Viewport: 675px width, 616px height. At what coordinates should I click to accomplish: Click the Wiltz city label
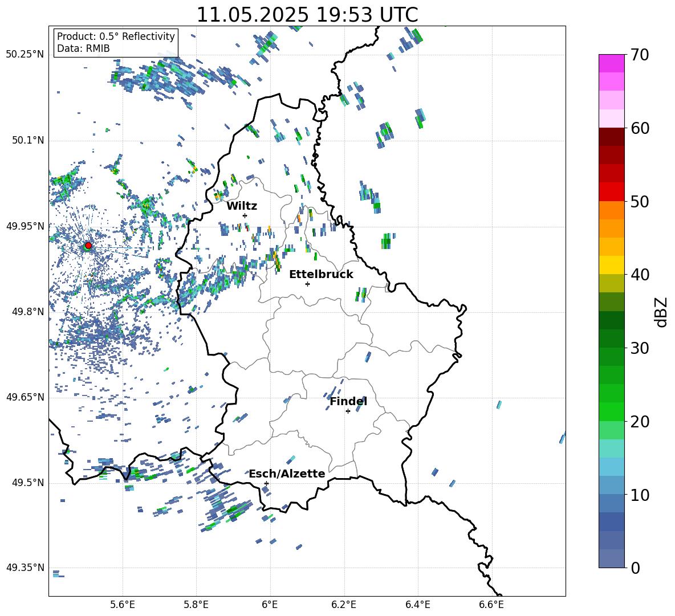[242, 206]
